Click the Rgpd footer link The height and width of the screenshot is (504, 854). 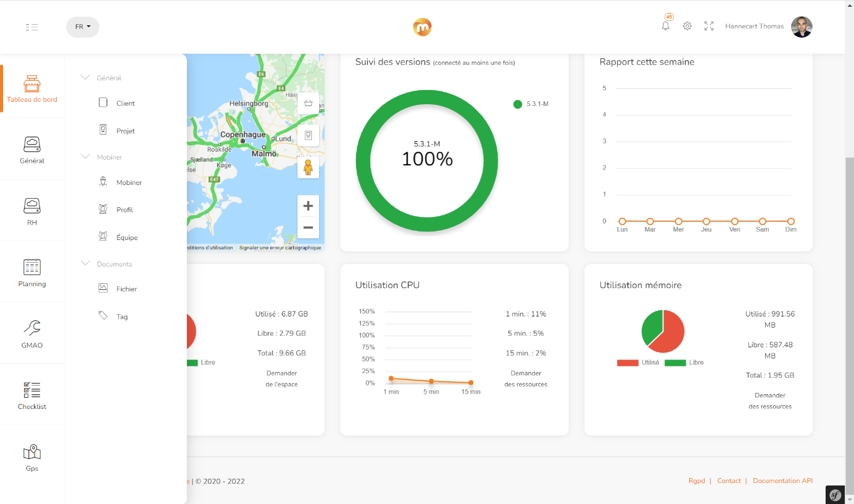click(x=696, y=481)
